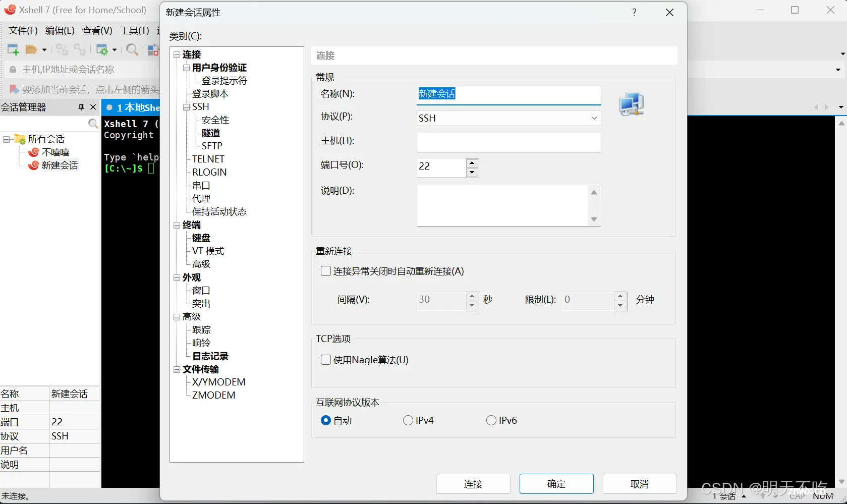Select VT 模式 in category tree

point(208,251)
